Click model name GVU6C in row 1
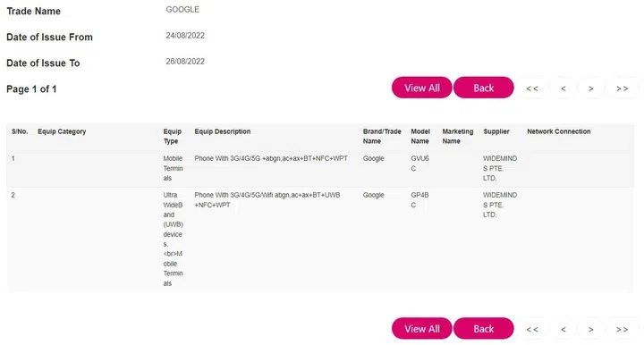 coord(419,164)
